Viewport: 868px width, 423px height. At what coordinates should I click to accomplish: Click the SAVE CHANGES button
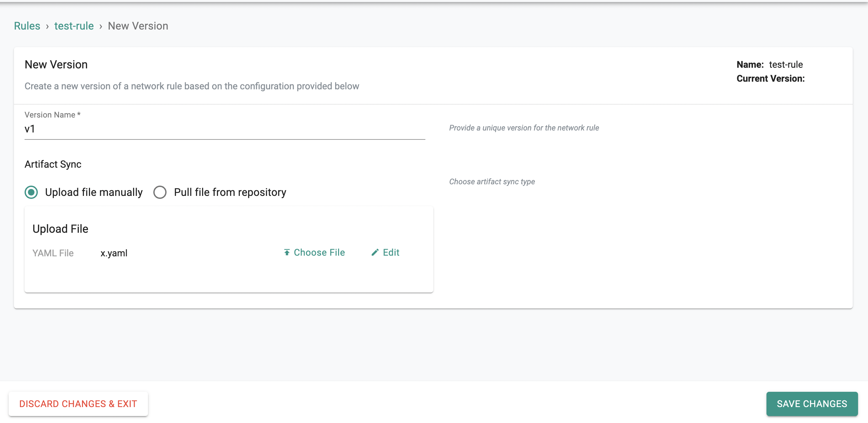(x=810, y=404)
